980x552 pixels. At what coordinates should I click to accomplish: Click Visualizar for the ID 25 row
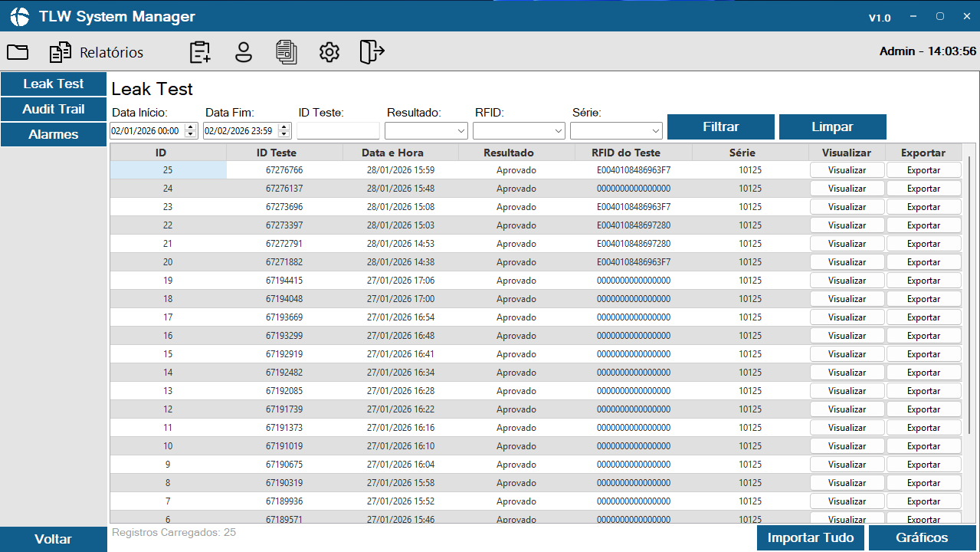[x=847, y=170]
